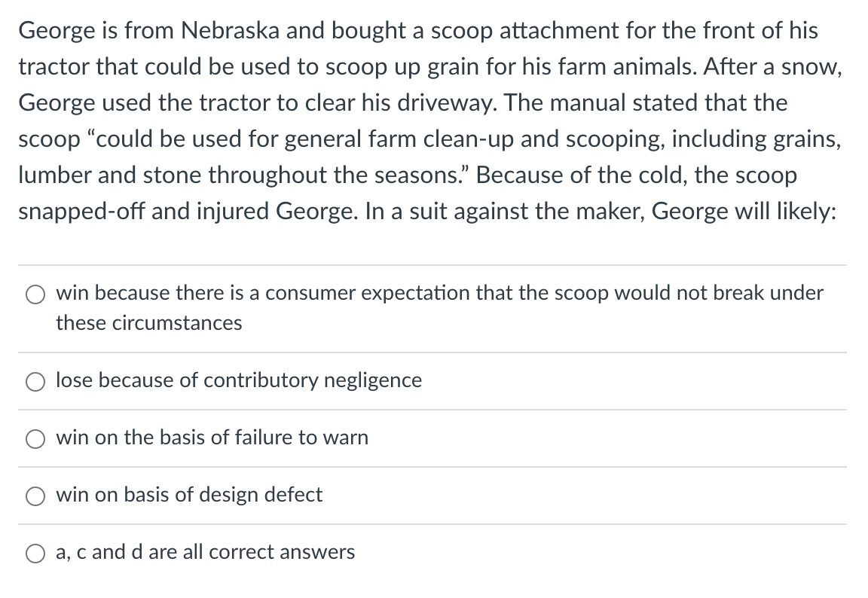Click the word 'Nebraska' in the question
This screenshot has width=868, height=598.
[x=231, y=30]
